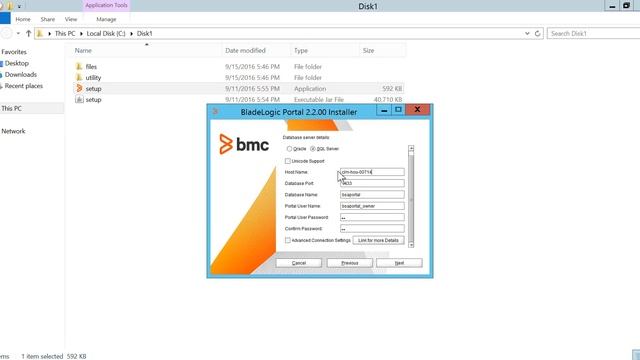640x360 pixels.
Task: Select the Favorites header in navigation pane
Action: click(x=14, y=52)
